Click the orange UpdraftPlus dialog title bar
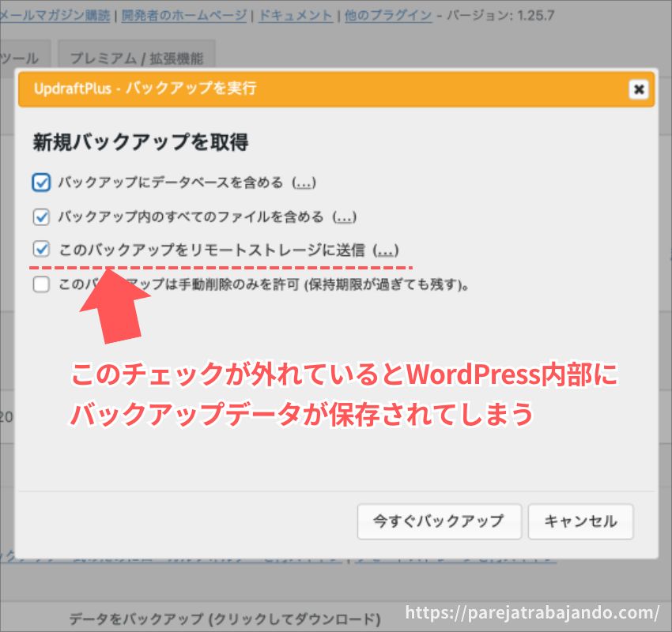The image size is (672, 632). click(x=316, y=89)
